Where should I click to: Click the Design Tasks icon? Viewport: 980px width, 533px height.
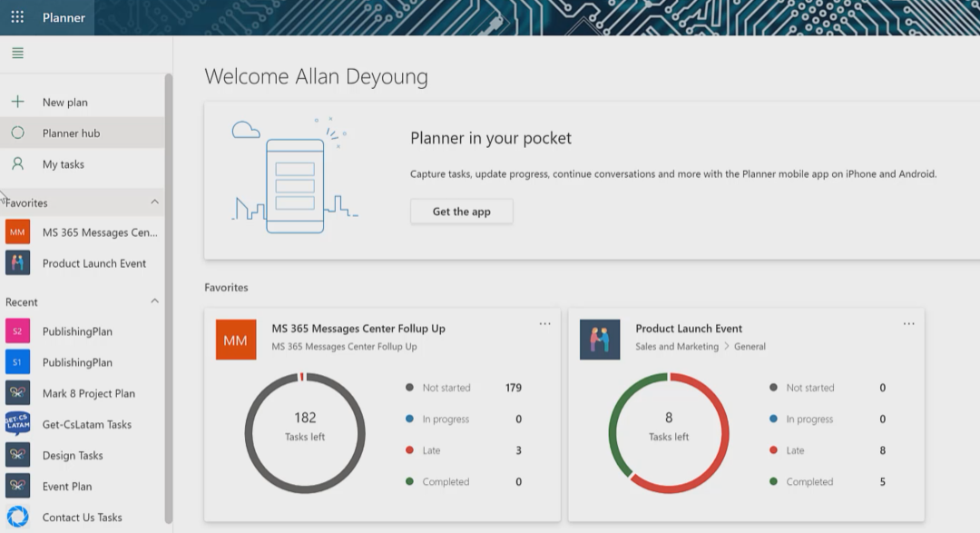[x=17, y=455]
